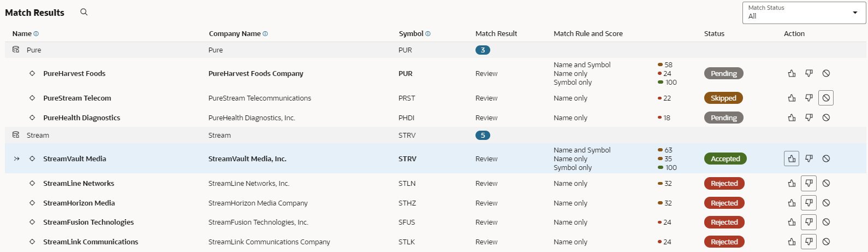Select the PureHarvest Foods row diamond marker
This screenshot has width=868, height=252.
click(32, 73)
